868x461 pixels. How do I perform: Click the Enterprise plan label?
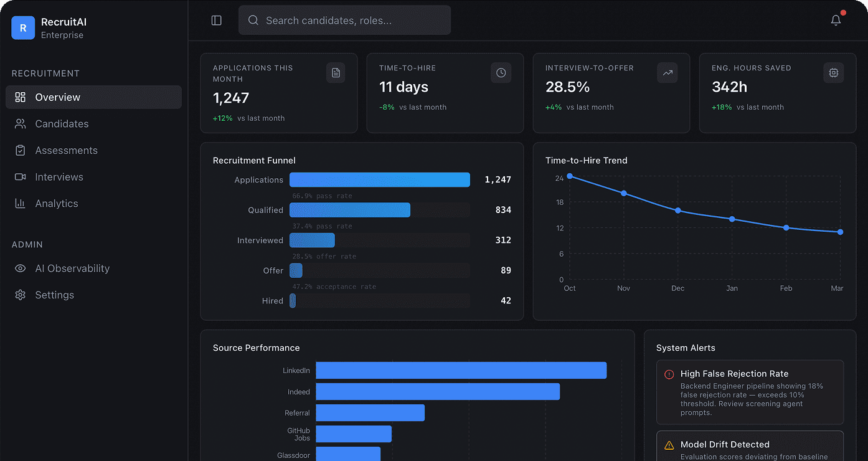pyautogui.click(x=62, y=36)
